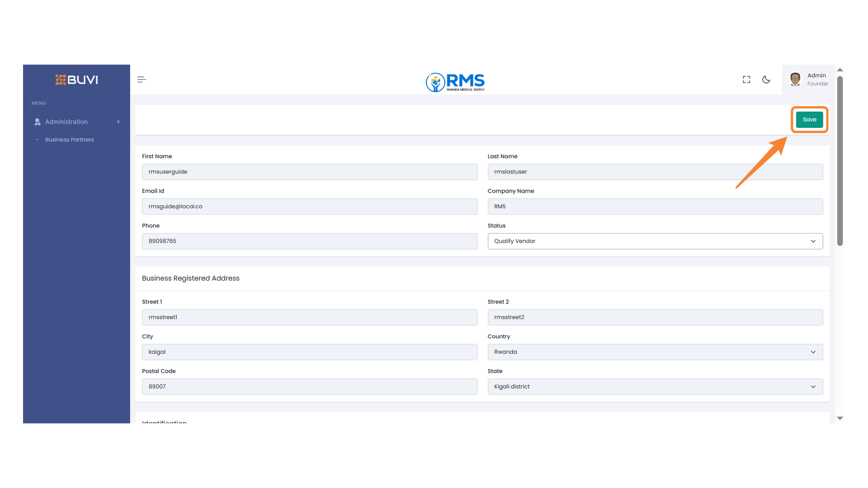The image size is (868, 488).
Task: Click the scrollbar down arrow
Action: 840,418
